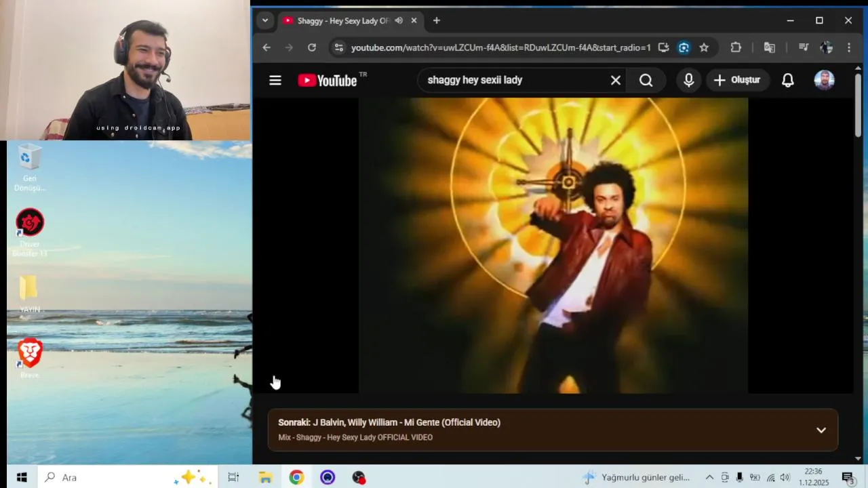Open the Oluştur create menu

pos(737,80)
